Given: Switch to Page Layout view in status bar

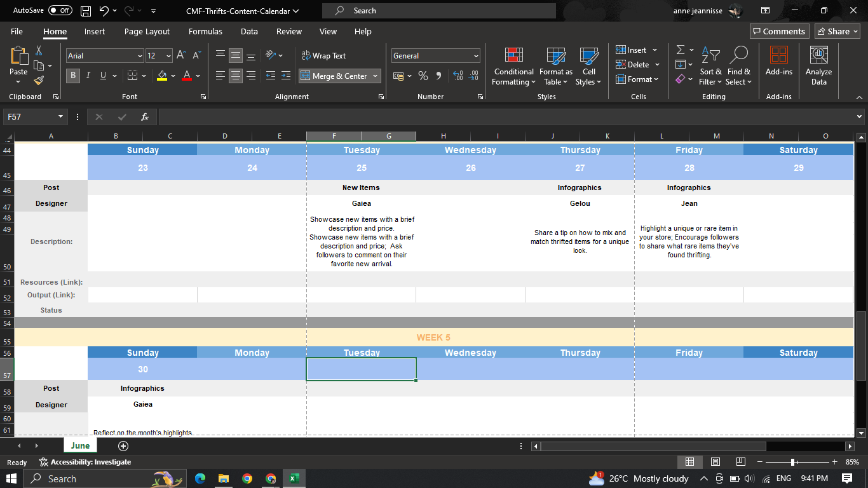Looking at the screenshot, I should pos(715,462).
